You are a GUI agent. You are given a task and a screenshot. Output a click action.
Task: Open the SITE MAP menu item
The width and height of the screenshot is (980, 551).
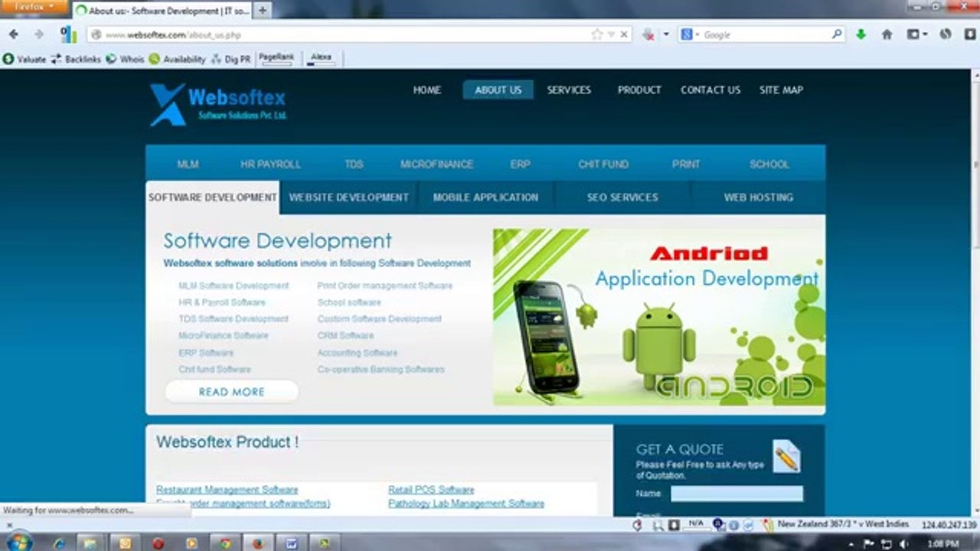tap(781, 90)
